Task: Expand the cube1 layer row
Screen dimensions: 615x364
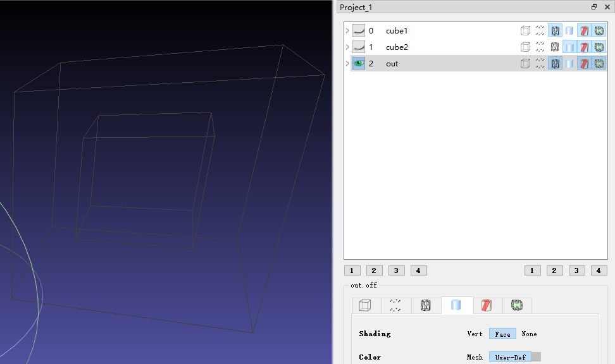Action: [347, 30]
